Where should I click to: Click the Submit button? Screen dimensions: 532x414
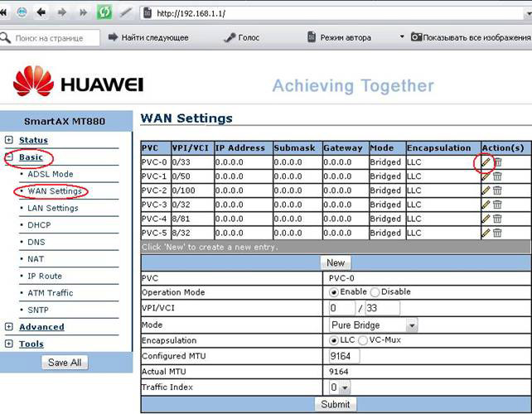336,404
